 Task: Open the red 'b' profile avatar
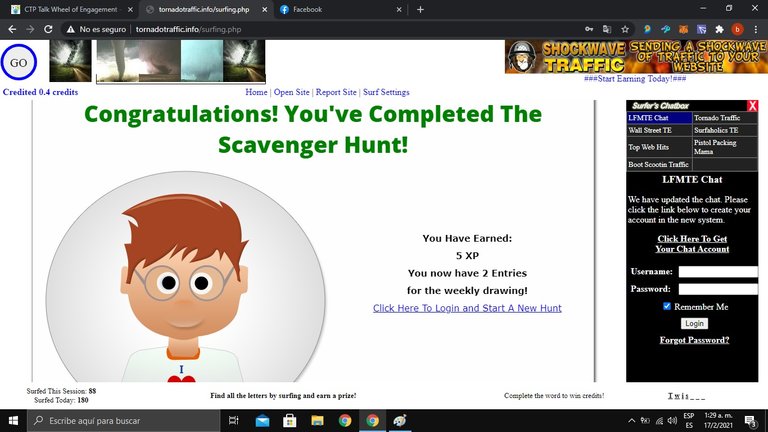[x=737, y=29]
